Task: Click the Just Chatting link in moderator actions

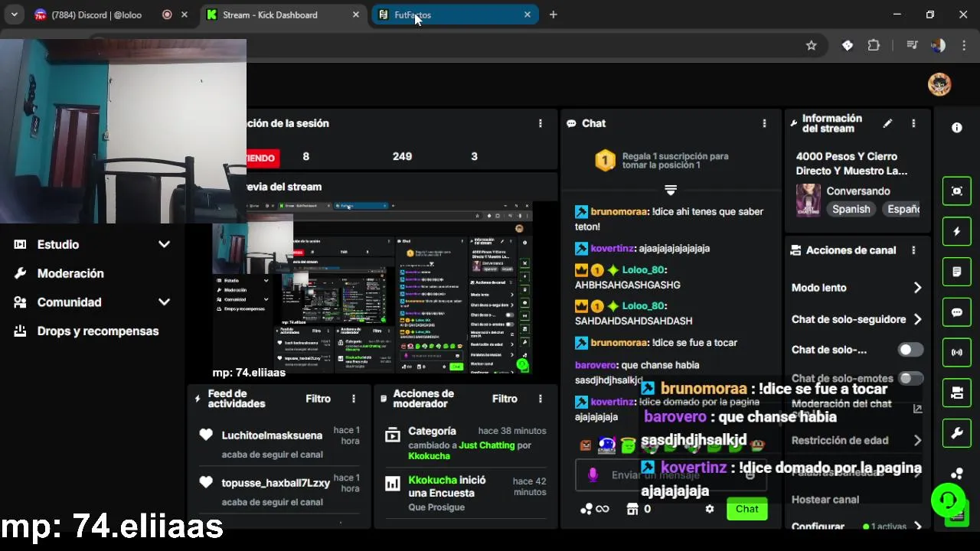Action: point(487,445)
